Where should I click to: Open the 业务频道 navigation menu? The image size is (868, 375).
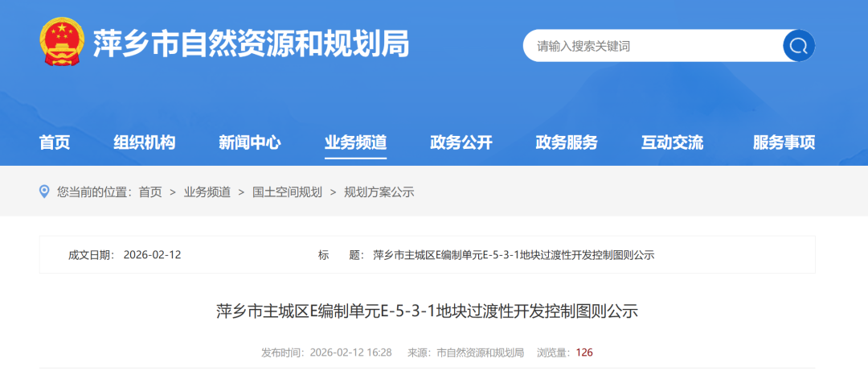[355, 143]
